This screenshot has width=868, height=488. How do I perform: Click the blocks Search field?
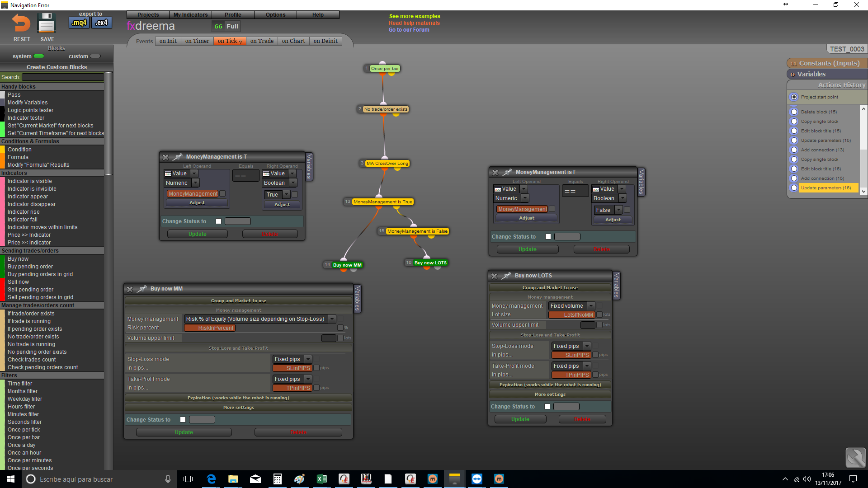[63, 77]
